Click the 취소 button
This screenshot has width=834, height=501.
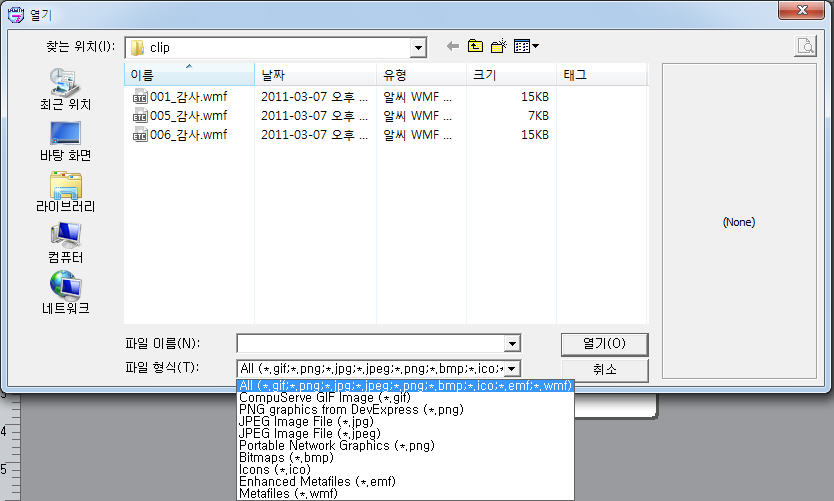pyautogui.click(x=605, y=370)
